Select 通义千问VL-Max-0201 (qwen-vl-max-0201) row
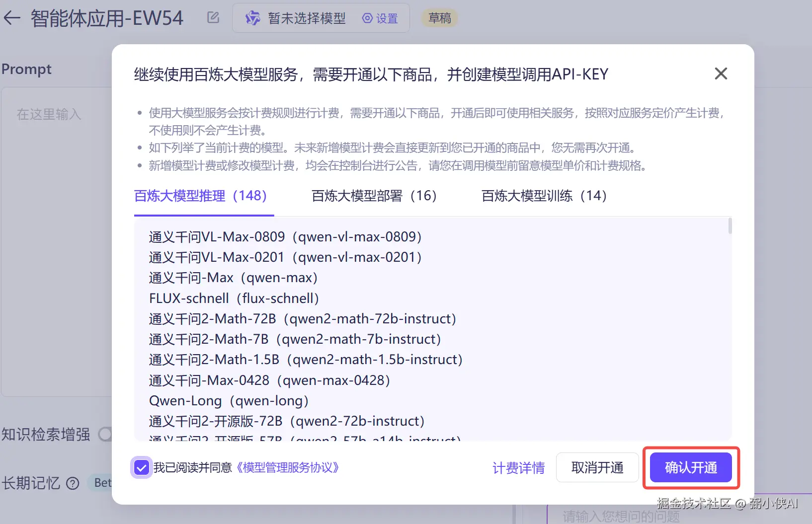This screenshot has width=812, height=524. (285, 257)
